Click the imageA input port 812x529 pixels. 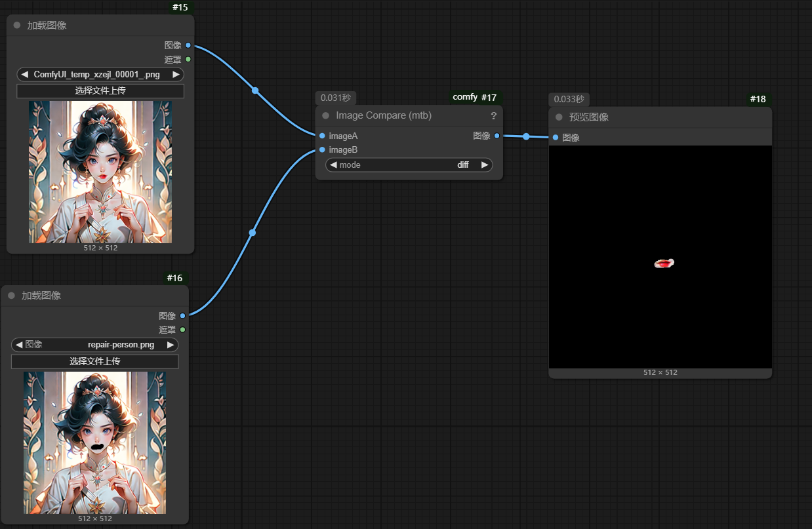[322, 136]
